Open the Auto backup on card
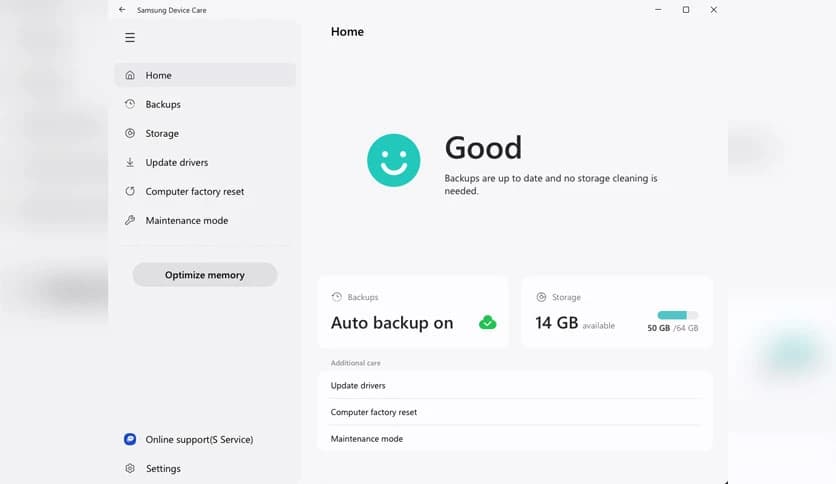836x484 pixels. 413,312
